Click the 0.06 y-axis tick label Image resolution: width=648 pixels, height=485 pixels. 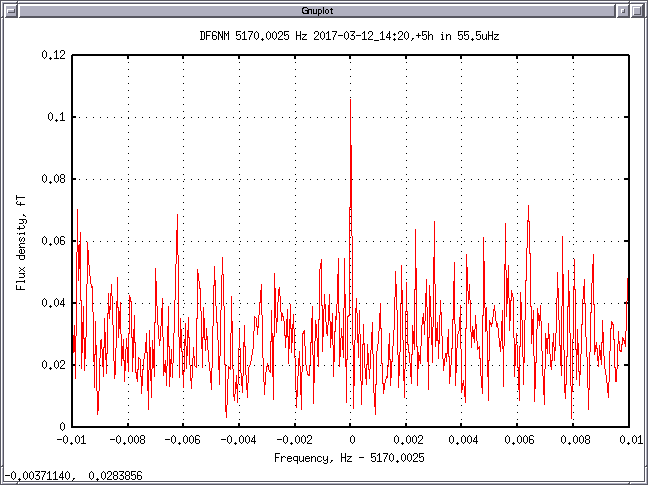pos(53,242)
